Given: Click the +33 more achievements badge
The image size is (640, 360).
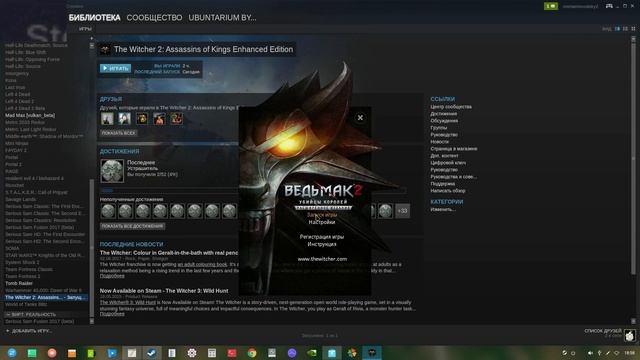Looking at the screenshot, I should click(x=402, y=211).
